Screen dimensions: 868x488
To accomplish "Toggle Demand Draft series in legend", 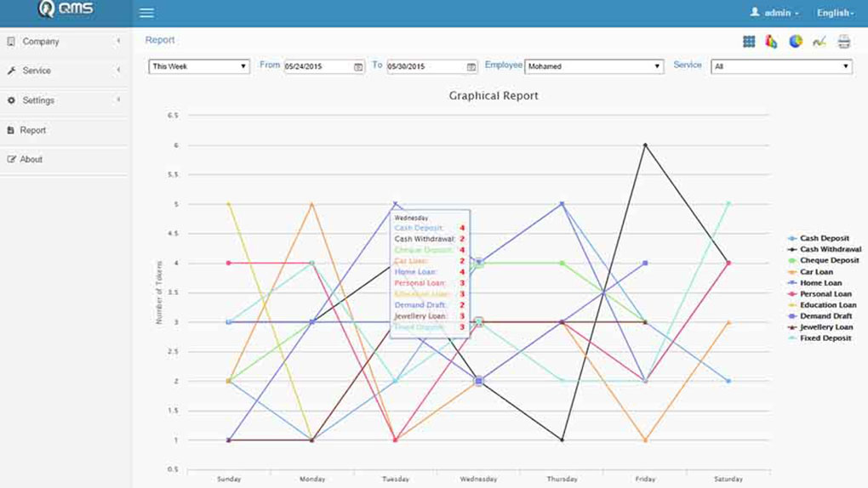I will [819, 316].
